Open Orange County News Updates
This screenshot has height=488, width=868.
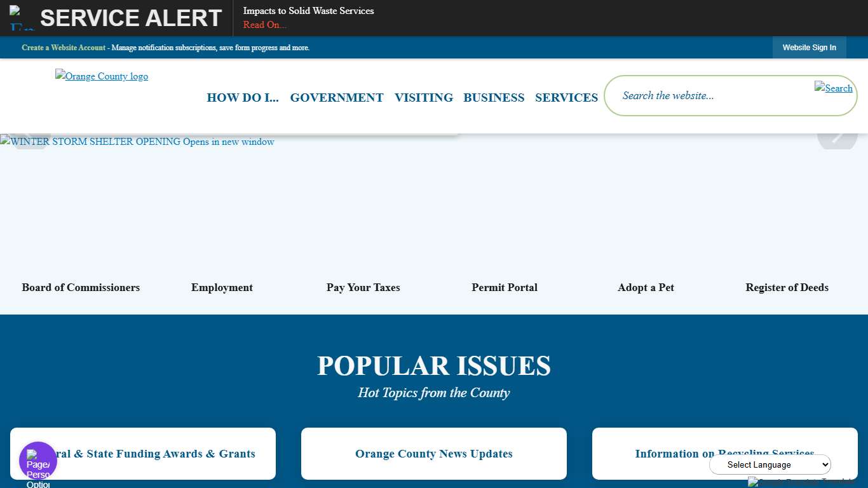[x=433, y=454]
